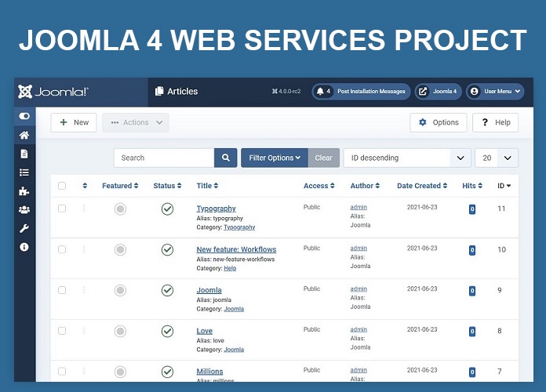Check the Joomla article row checkbox
The width and height of the screenshot is (546, 392).
62,290
